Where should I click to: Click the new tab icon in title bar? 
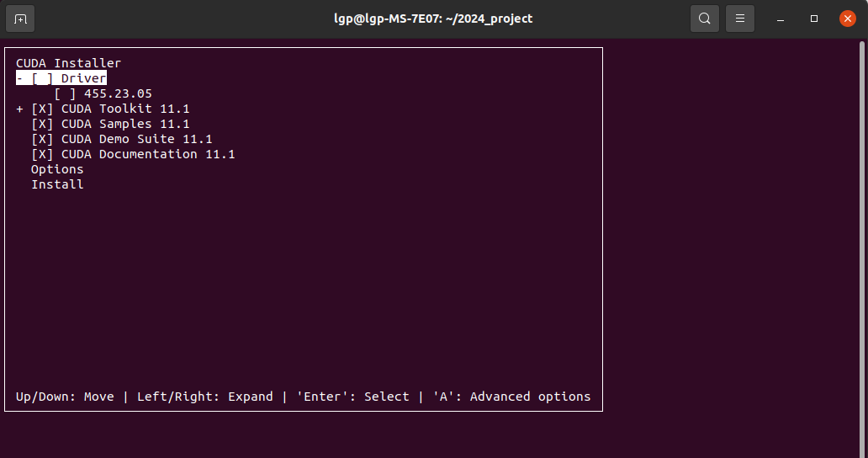pos(20,19)
